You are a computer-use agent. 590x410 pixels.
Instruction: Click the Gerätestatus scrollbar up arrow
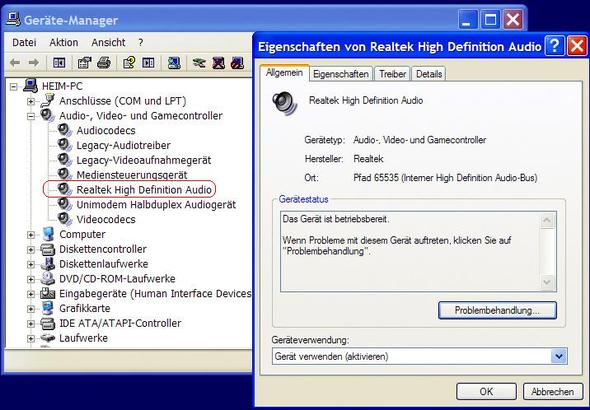[547, 220]
